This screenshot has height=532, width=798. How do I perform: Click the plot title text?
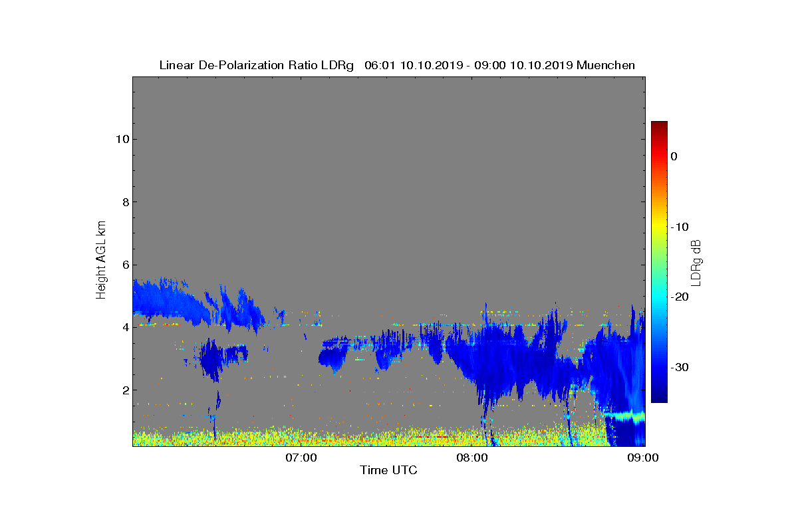397,65
